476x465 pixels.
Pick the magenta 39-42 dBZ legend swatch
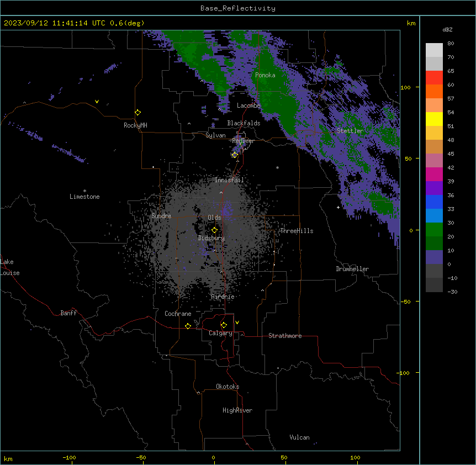(x=434, y=174)
